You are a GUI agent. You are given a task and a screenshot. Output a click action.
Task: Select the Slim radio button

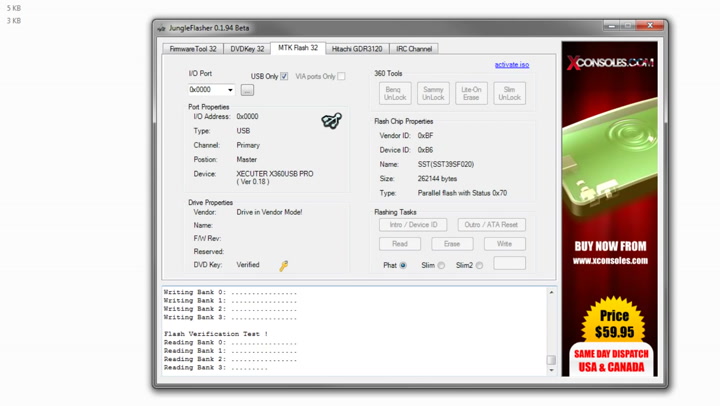[x=441, y=266]
